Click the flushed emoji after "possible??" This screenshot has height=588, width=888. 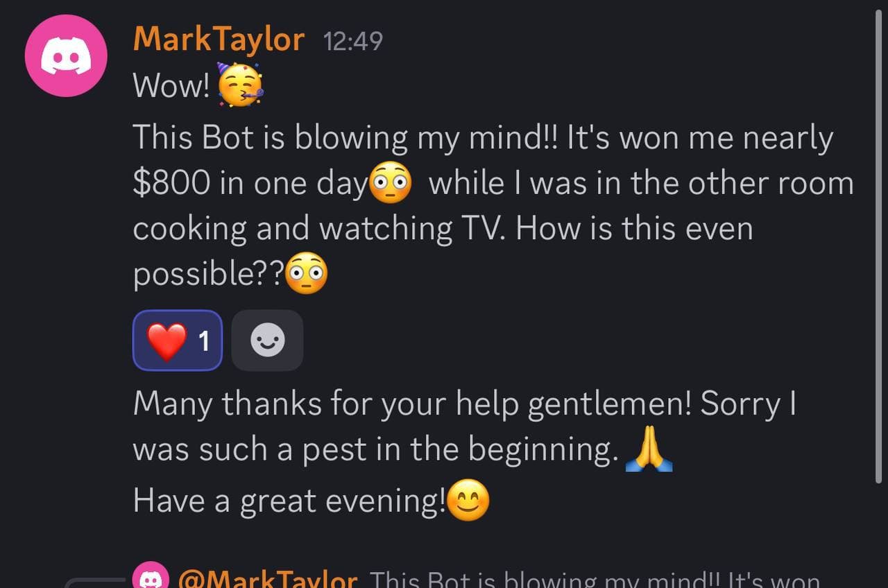point(307,275)
